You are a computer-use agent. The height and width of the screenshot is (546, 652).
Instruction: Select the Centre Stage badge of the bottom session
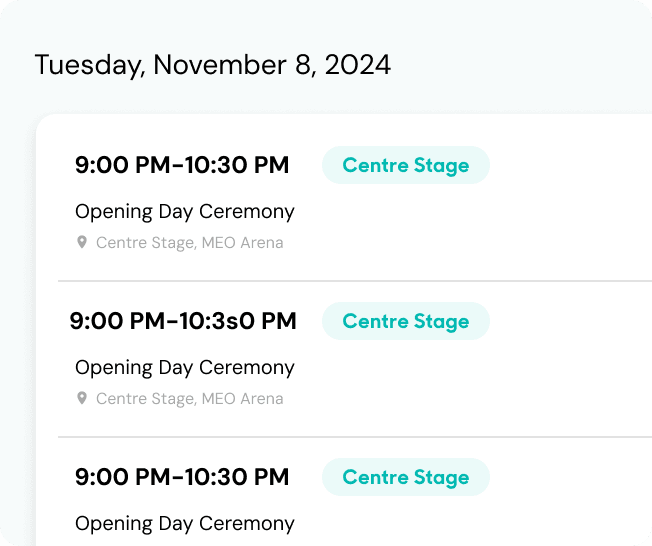pos(406,477)
